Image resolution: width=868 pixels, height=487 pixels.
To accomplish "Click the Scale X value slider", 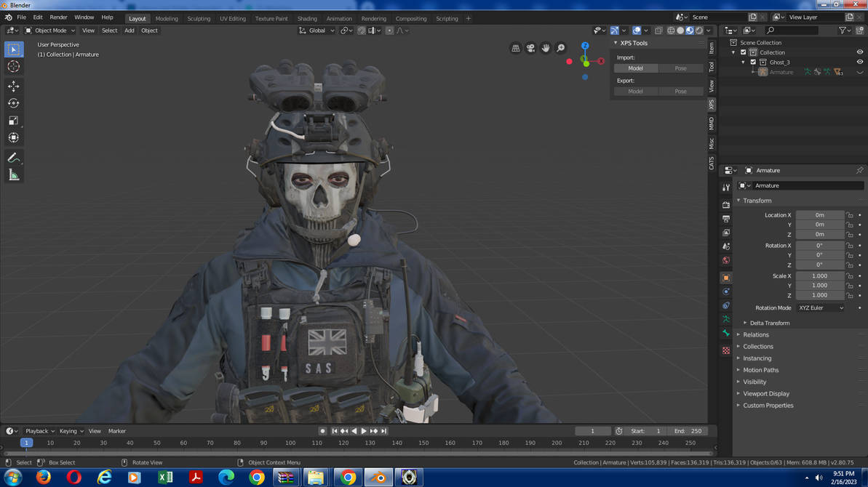I will coord(820,275).
